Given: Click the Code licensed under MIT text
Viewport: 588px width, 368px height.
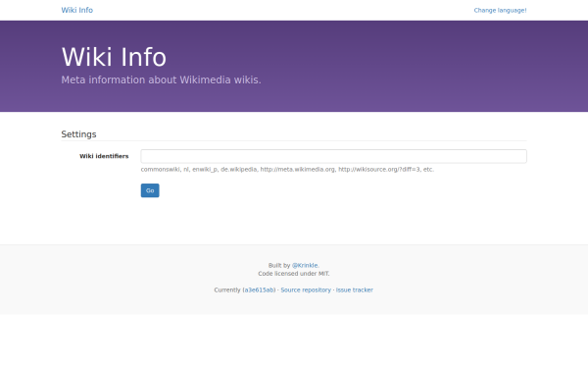Looking at the screenshot, I should pyautogui.click(x=294, y=274).
